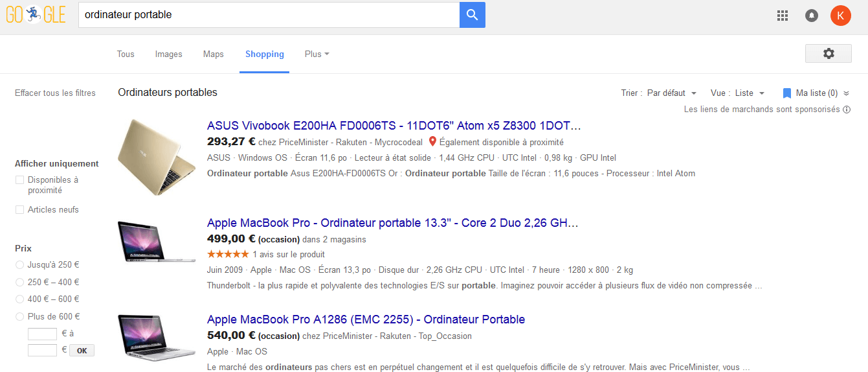Click the maximum price input field
The width and height of the screenshot is (868, 372).
[x=42, y=351]
